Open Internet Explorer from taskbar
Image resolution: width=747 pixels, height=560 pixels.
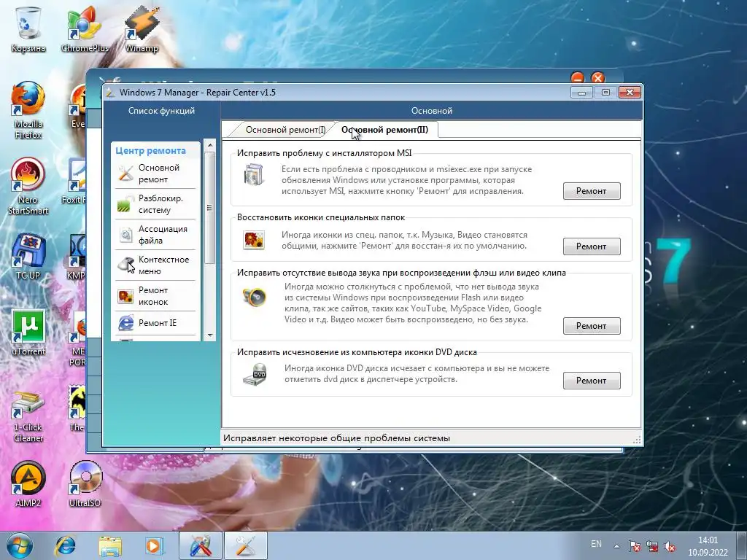66,546
